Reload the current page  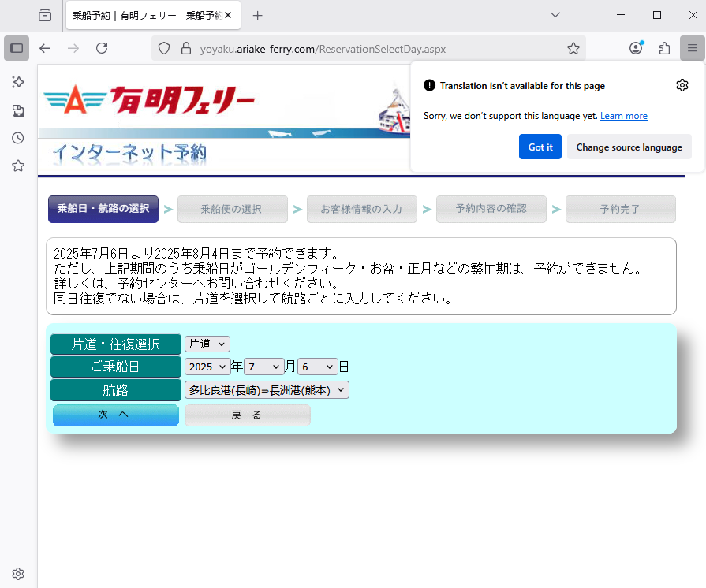point(102,48)
